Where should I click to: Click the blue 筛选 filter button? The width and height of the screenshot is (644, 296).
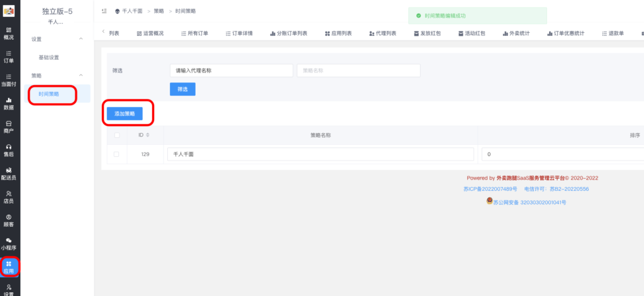coord(183,89)
